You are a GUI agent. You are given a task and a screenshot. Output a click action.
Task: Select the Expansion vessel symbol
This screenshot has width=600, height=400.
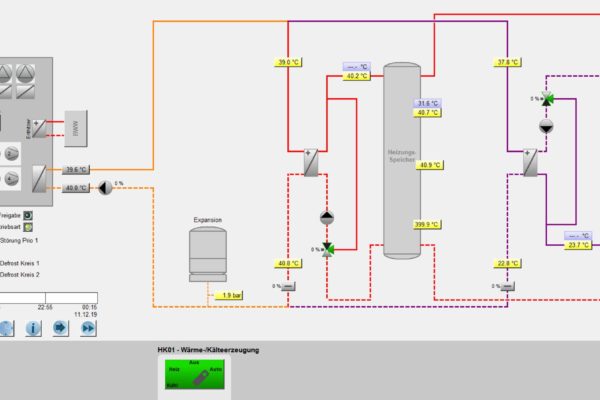[x=208, y=254]
